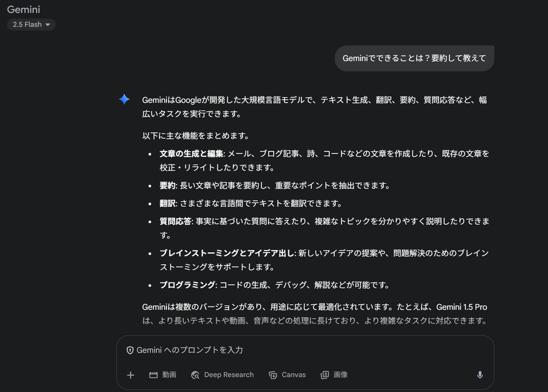Screen dimensions: 548x392
Task: Click the plus icon to add files
Action: tap(130, 375)
